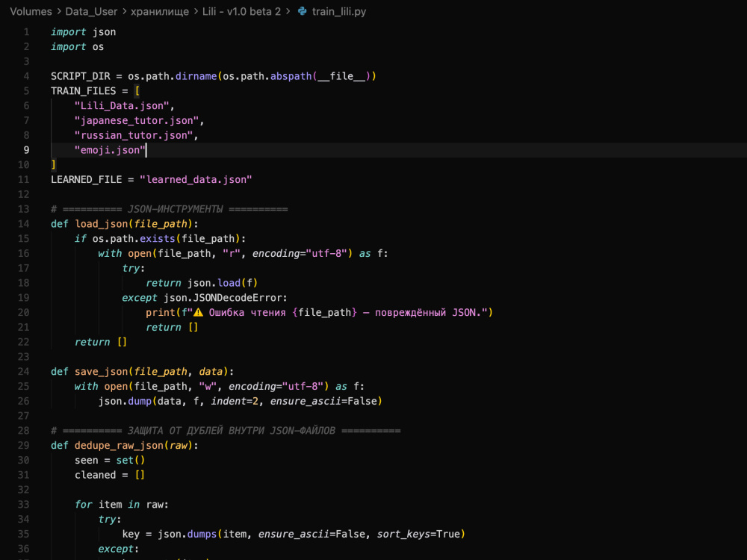Click the "utf-8" string in load_json

326,253
